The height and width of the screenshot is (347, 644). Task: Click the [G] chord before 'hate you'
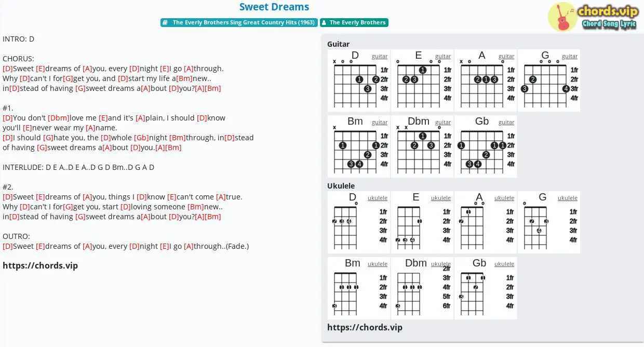point(48,138)
